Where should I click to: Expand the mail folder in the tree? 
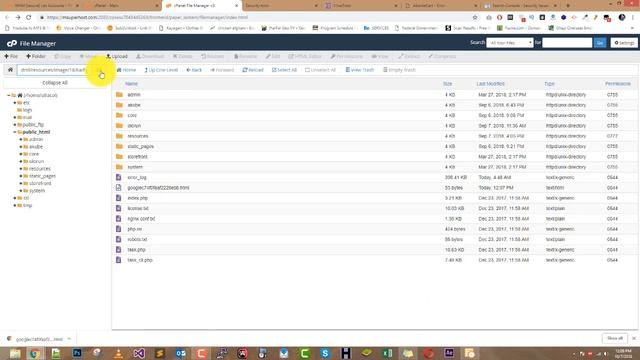click(15, 118)
